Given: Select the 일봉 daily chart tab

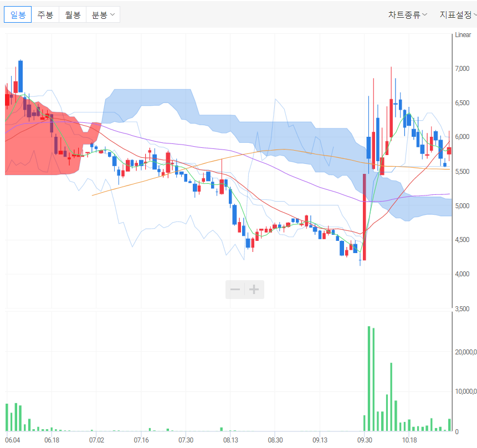Looking at the screenshot, I should pyautogui.click(x=18, y=14).
